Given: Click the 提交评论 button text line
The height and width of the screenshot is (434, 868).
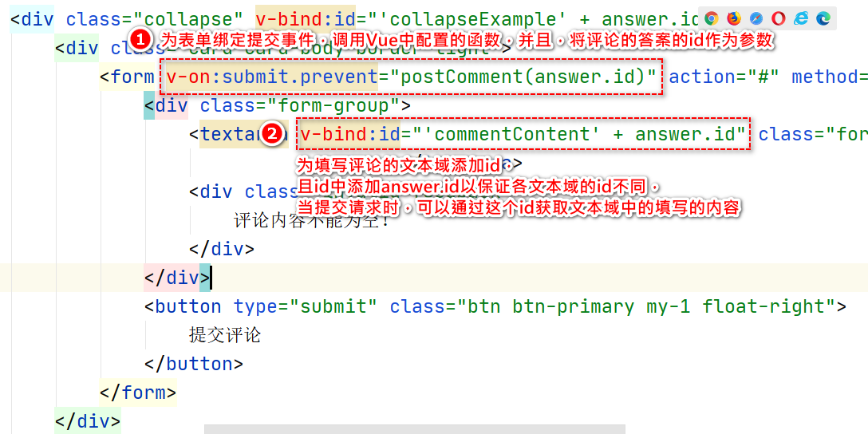Looking at the screenshot, I should tap(225, 335).
